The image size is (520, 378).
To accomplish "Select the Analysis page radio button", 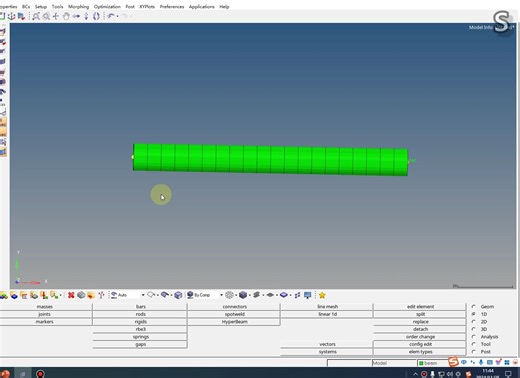I will click(x=473, y=337).
